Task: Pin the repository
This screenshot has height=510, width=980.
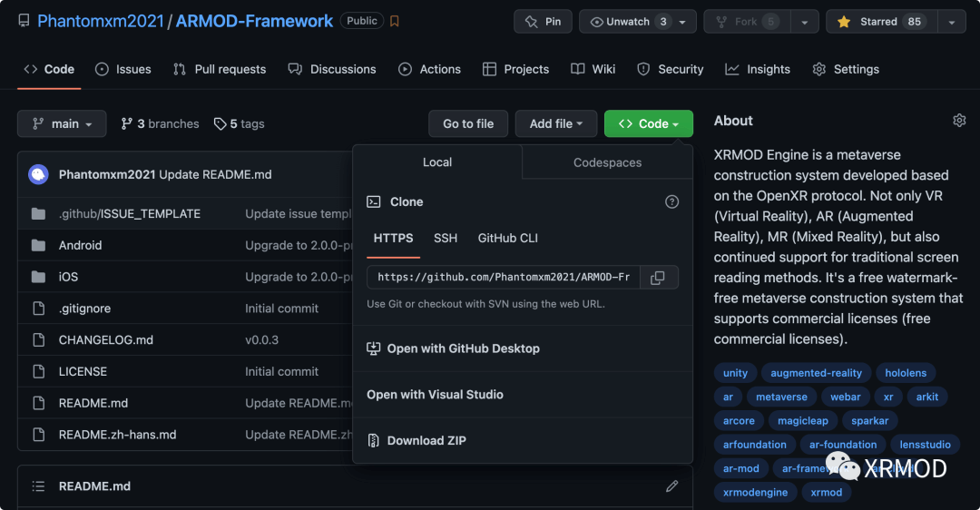Action: pyautogui.click(x=543, y=21)
